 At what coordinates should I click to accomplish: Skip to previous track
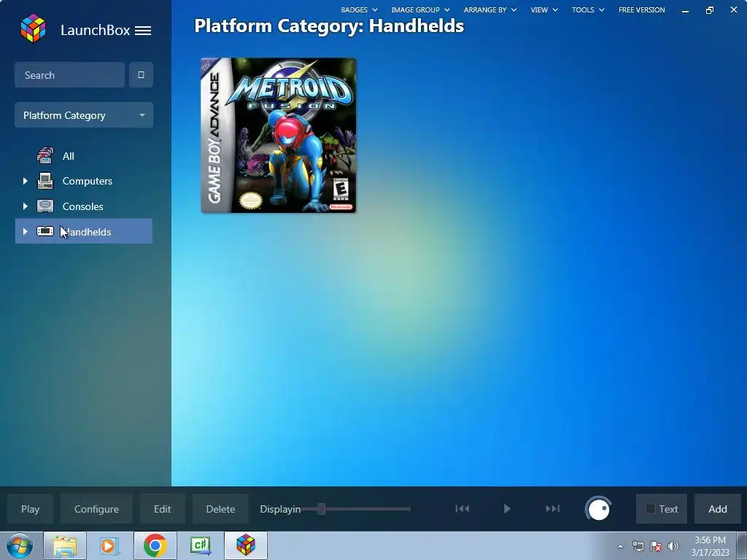pyautogui.click(x=462, y=508)
